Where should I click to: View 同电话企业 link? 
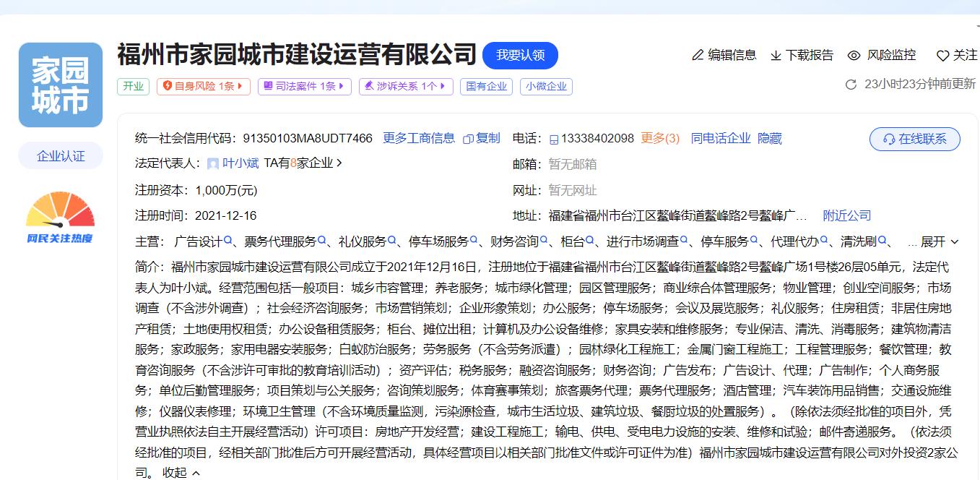point(721,138)
